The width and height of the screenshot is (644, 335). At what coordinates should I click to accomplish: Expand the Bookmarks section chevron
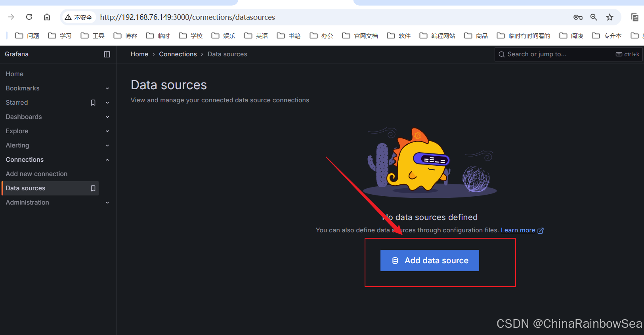pyautogui.click(x=107, y=88)
